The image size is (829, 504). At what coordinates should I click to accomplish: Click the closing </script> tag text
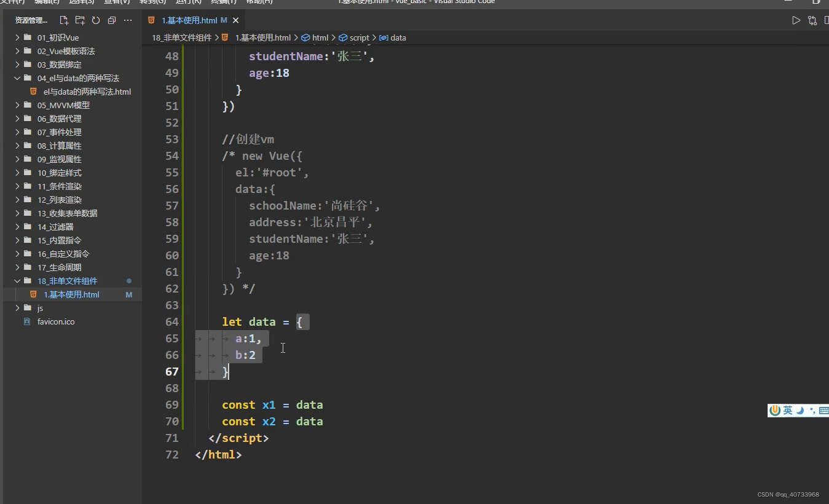coord(238,438)
